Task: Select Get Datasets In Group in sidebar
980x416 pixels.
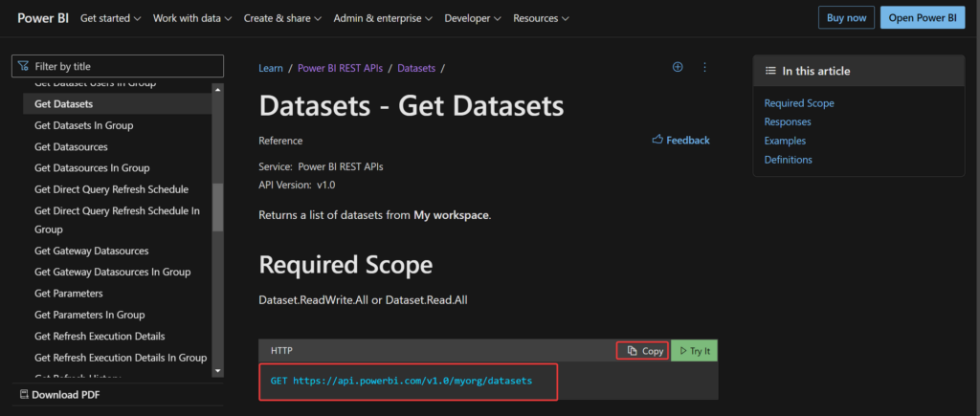Action: [x=83, y=125]
